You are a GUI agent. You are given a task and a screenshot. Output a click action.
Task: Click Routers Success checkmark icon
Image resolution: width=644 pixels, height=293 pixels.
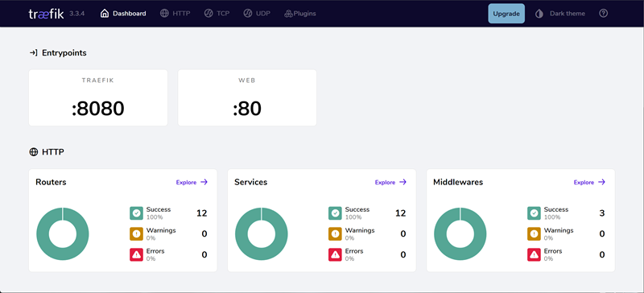coord(136,213)
